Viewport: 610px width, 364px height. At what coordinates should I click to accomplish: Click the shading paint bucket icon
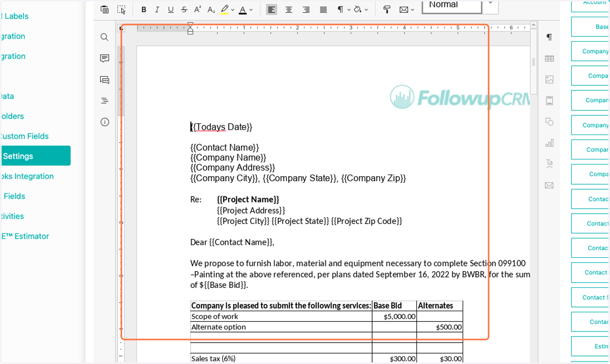[358, 10]
